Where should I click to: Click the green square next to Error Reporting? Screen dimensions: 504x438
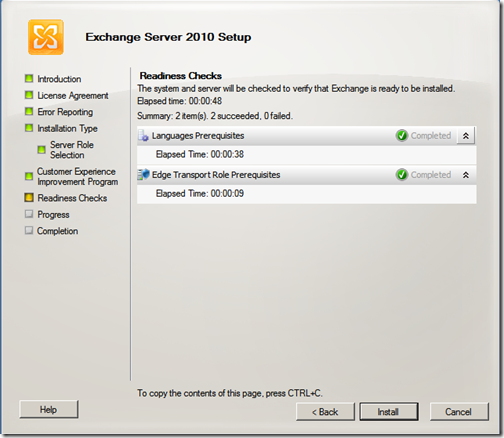[29, 111]
